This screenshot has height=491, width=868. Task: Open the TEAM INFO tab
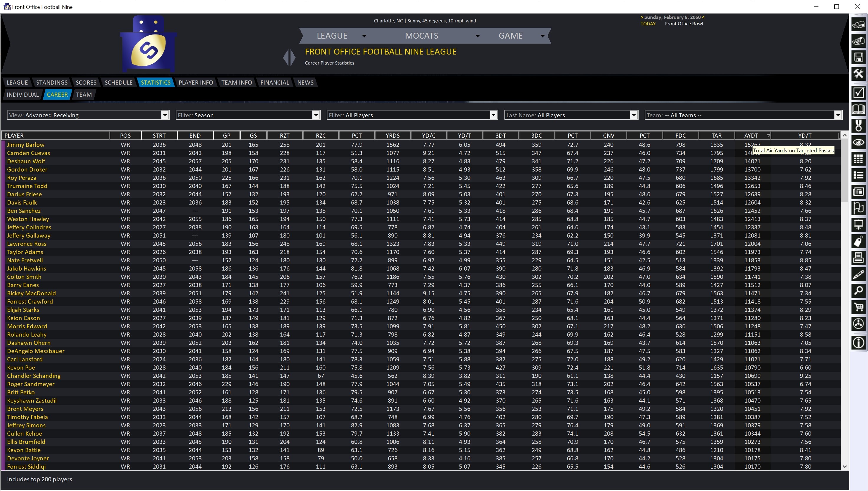pyautogui.click(x=237, y=82)
